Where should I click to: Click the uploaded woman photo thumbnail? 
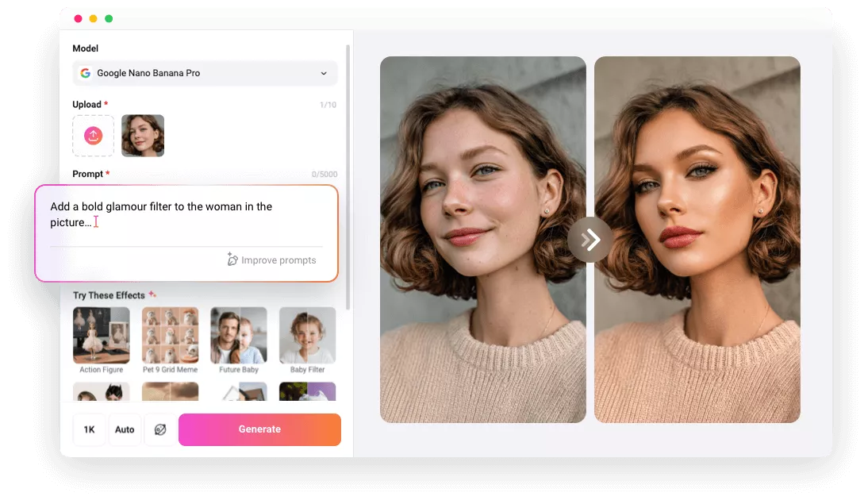coord(143,136)
